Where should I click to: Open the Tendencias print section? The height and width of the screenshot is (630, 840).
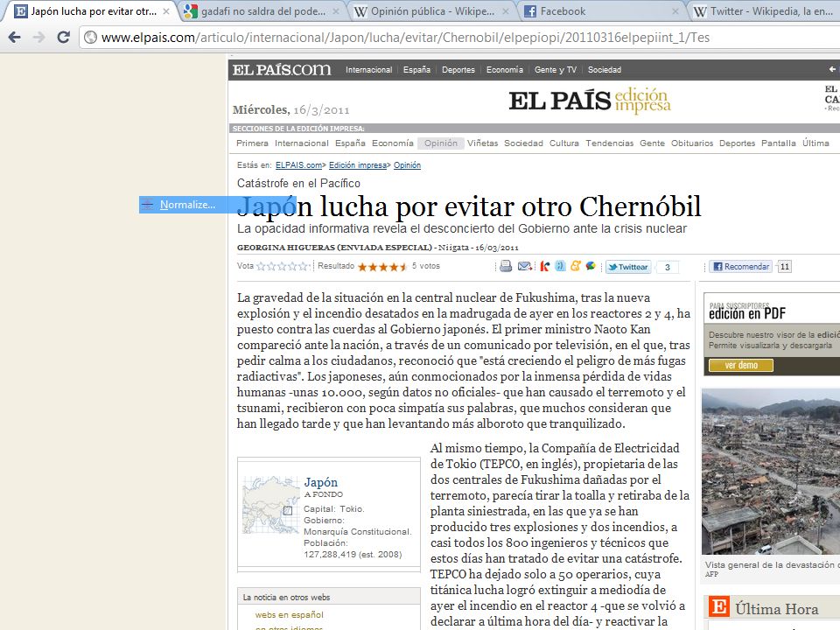pyautogui.click(x=610, y=143)
